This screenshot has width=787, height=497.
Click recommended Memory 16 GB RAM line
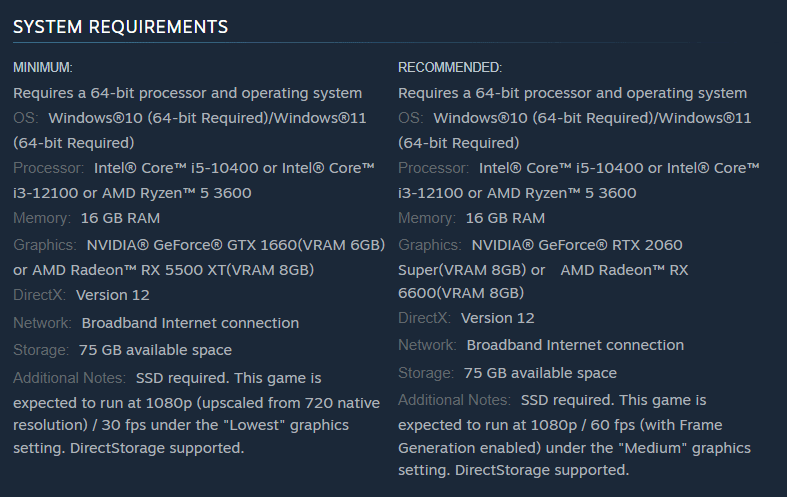(472, 218)
